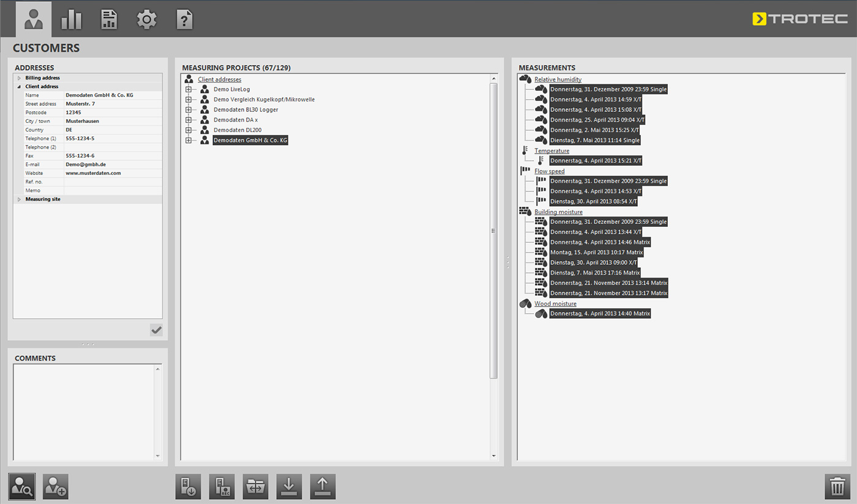Select flow speed measurement 30. April 2013 08:54
857x504 pixels.
(x=594, y=201)
